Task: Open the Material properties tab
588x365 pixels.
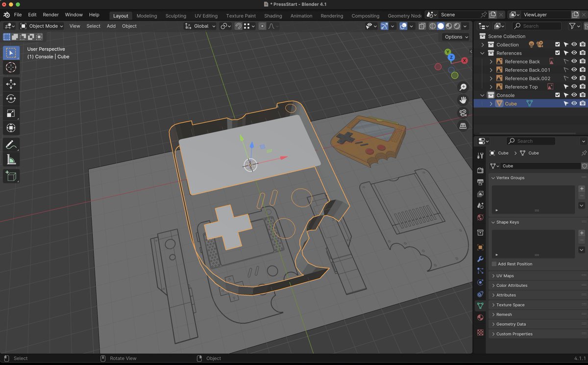Action: pyautogui.click(x=480, y=317)
